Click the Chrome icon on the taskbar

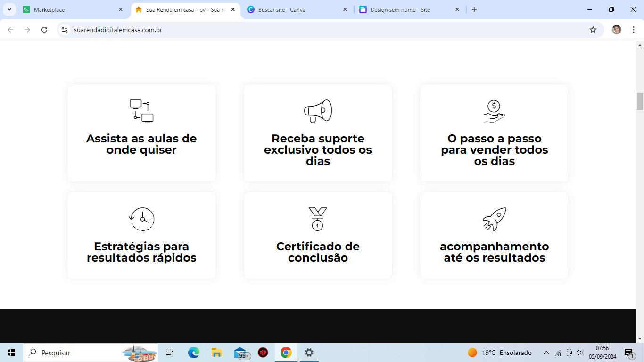click(286, 353)
